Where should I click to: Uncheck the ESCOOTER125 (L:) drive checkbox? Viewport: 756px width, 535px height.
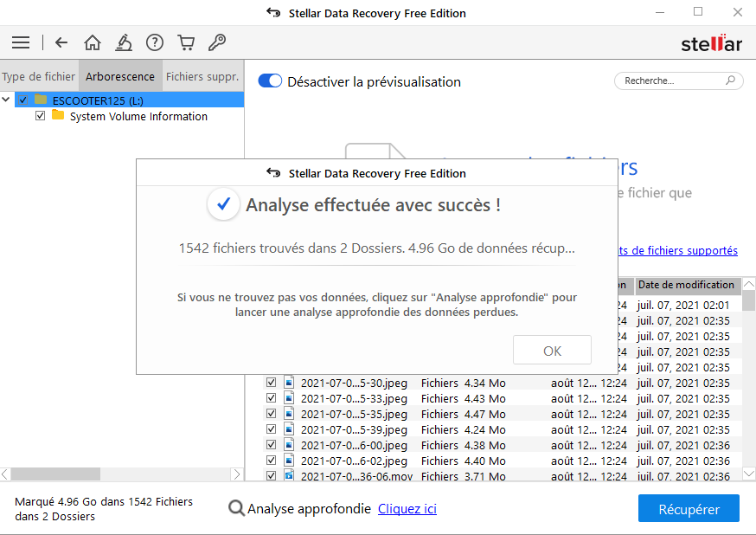pyautogui.click(x=23, y=99)
